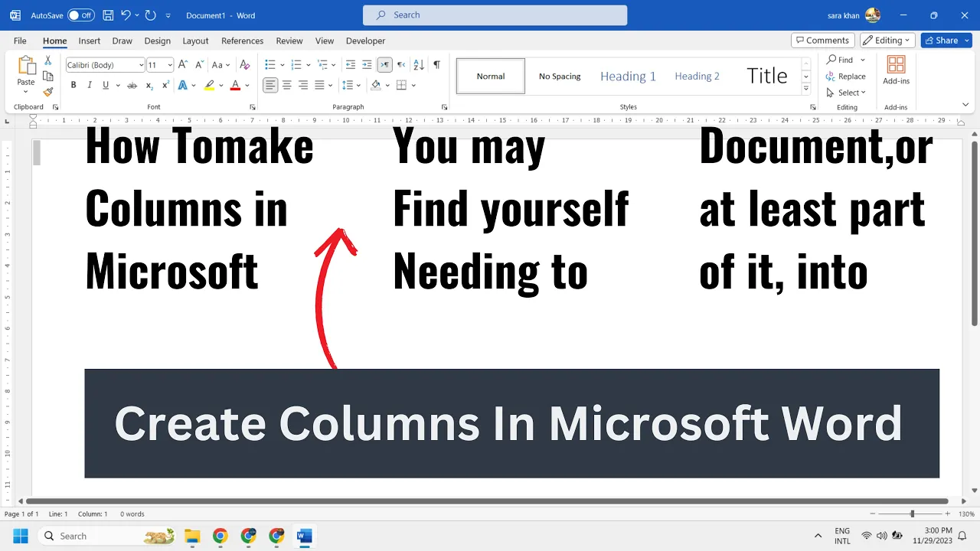Image resolution: width=980 pixels, height=551 pixels.
Task: Switch to the Layout tab
Action: coord(195,41)
